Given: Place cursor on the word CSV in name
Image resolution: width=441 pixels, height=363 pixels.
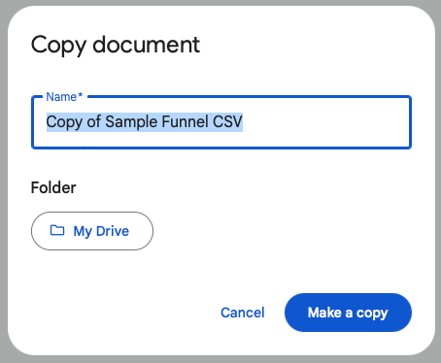Looking at the screenshot, I should [228, 122].
